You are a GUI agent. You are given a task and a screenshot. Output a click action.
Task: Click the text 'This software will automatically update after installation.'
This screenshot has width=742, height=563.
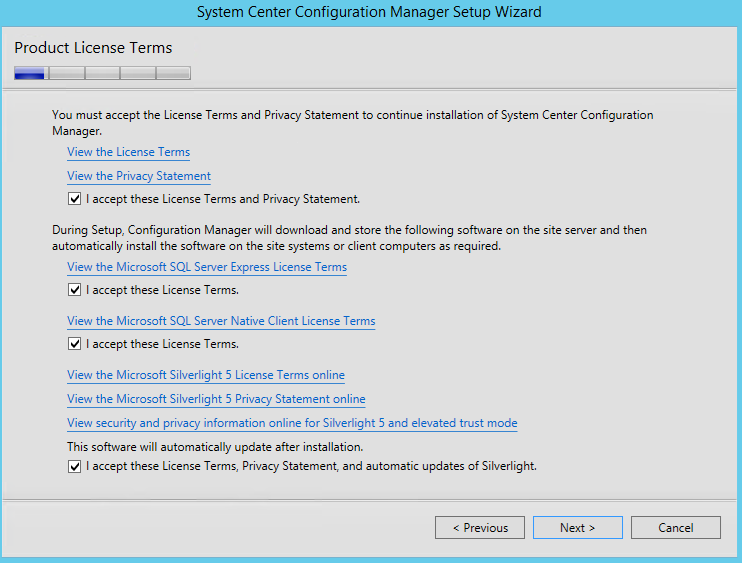pyautogui.click(x=215, y=447)
